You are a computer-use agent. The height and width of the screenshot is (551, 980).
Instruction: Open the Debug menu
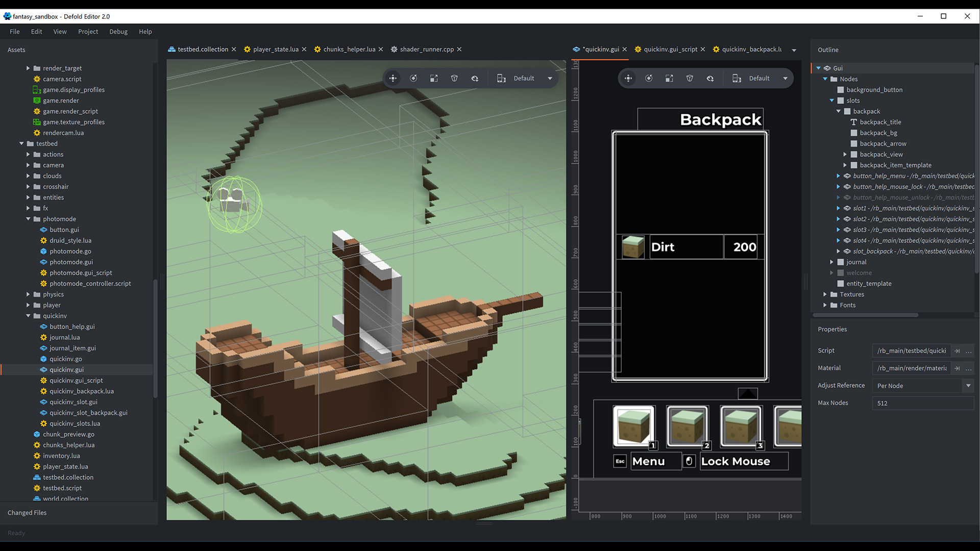(118, 32)
